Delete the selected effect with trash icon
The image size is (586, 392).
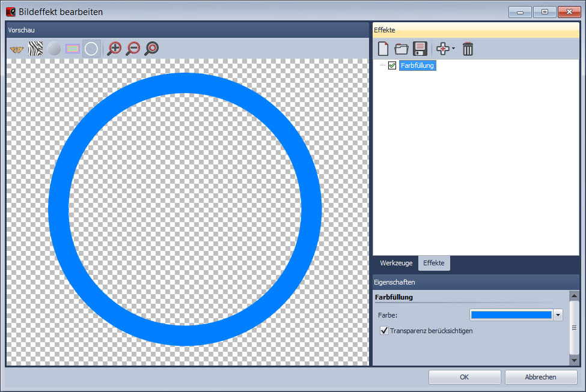tap(468, 49)
